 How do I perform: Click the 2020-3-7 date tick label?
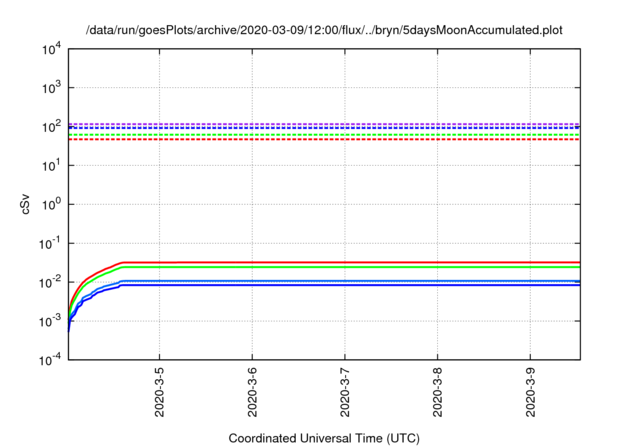345,392
